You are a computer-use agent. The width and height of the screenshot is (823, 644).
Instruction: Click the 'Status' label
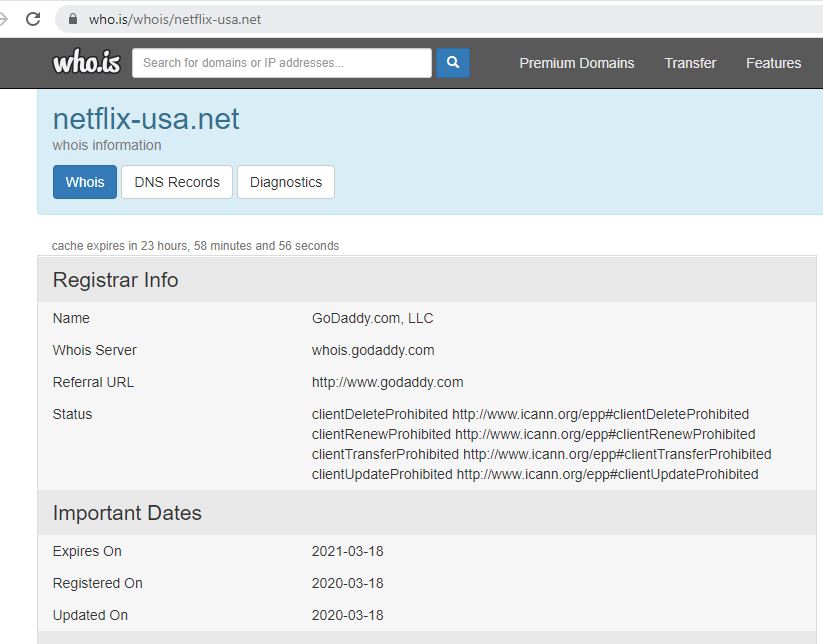click(x=72, y=414)
